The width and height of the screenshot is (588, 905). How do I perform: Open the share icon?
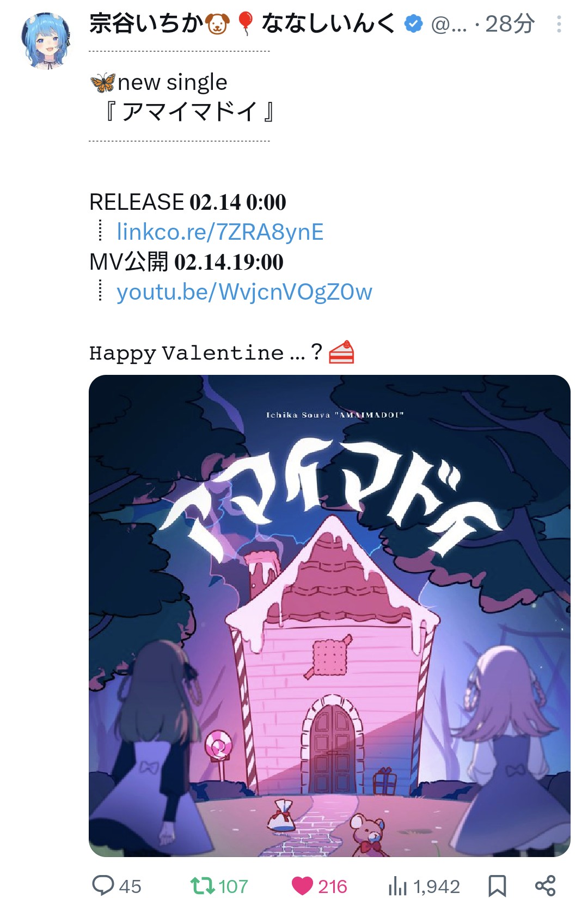545,886
